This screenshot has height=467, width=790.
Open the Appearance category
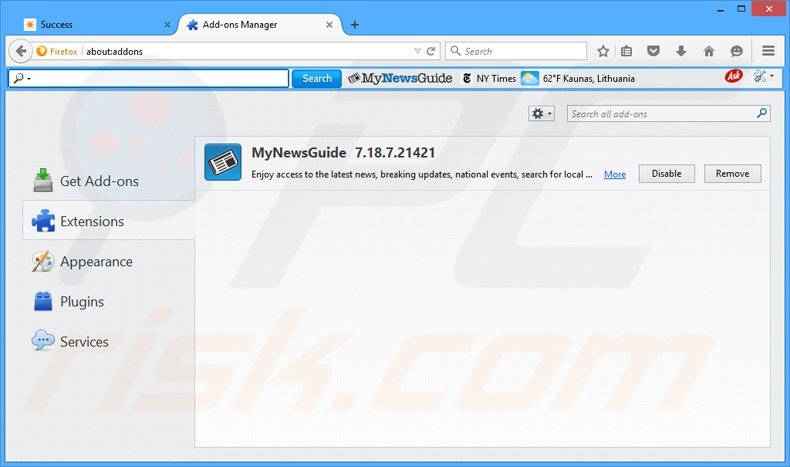click(108, 261)
